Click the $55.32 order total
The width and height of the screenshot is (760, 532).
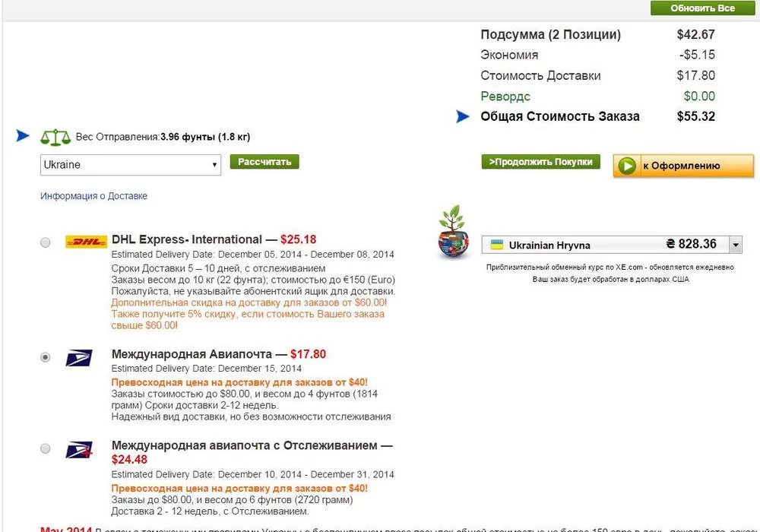(x=695, y=116)
